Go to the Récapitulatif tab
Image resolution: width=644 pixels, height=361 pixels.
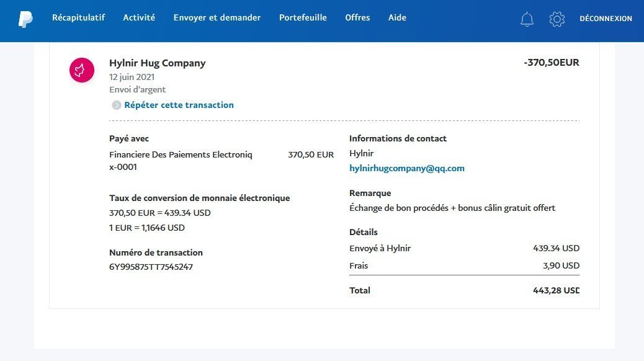coord(78,18)
